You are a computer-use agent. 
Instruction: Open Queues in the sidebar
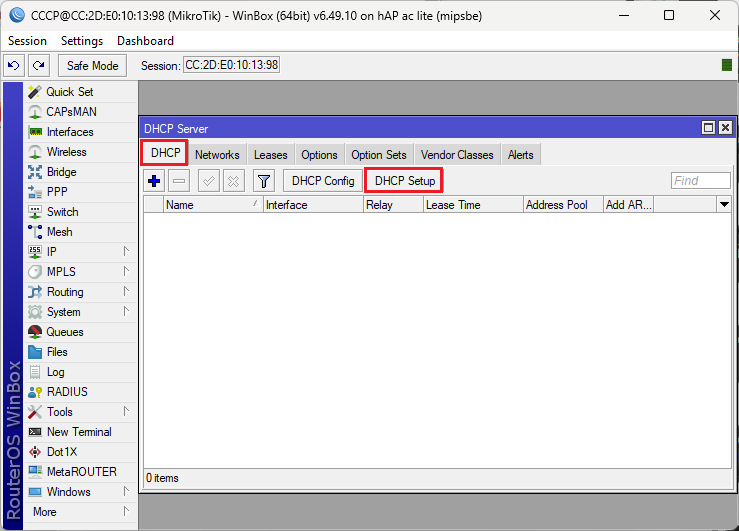pos(81,332)
